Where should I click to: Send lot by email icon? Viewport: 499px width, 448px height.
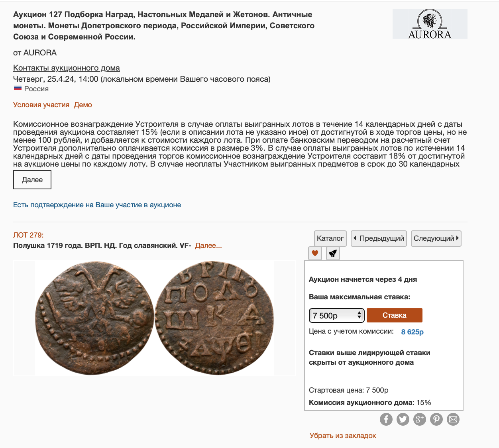453,419
